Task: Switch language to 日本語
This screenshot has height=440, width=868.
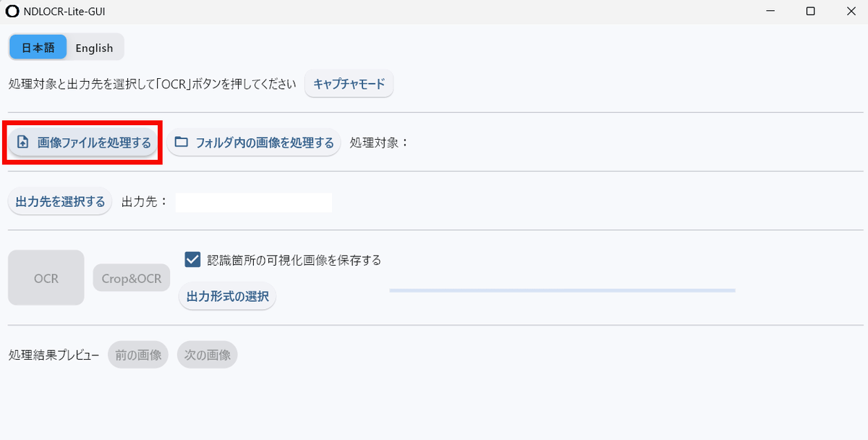Action: [38, 48]
